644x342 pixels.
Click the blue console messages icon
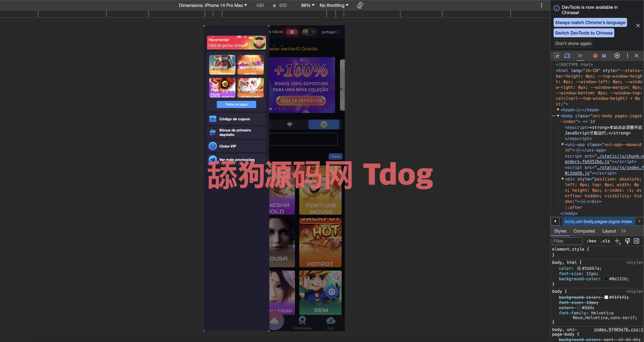[x=604, y=56]
